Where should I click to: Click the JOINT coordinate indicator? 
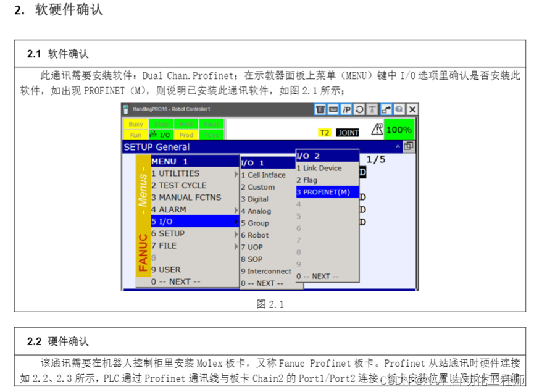(x=348, y=133)
